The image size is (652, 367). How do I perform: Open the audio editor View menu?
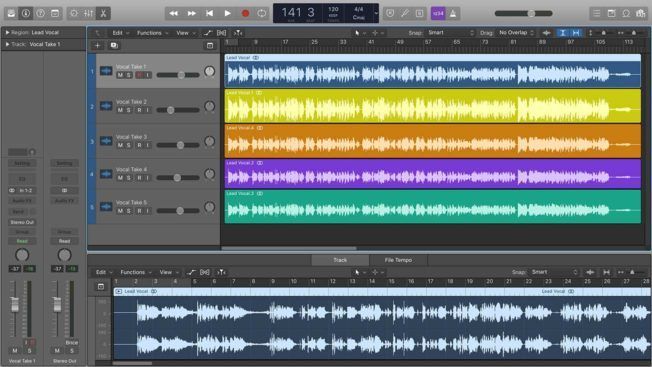[x=169, y=272]
